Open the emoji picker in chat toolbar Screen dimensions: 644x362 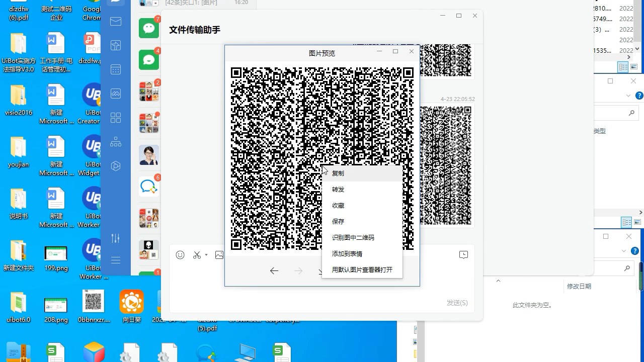[180, 255]
